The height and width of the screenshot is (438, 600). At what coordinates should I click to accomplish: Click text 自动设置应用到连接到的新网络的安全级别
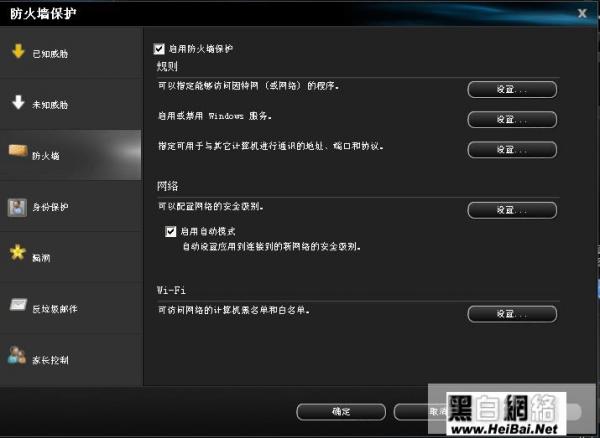click(271, 247)
